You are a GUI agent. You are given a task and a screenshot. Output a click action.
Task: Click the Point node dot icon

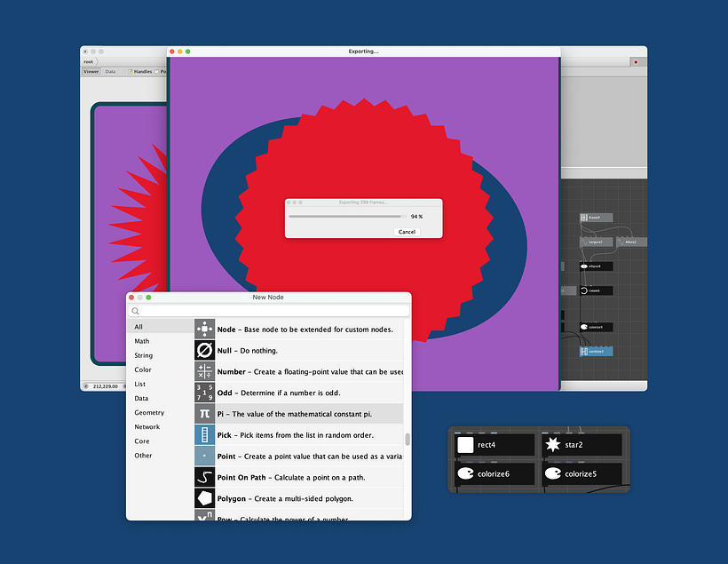(x=204, y=456)
